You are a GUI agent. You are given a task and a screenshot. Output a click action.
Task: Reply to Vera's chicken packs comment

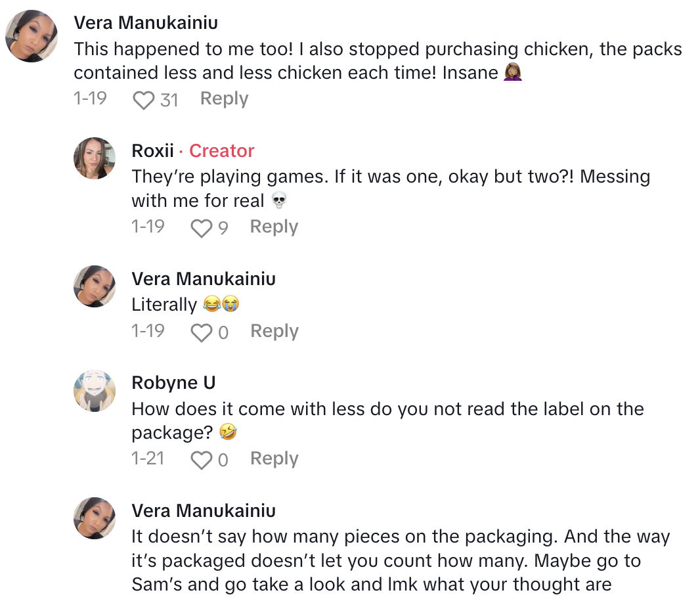[224, 99]
